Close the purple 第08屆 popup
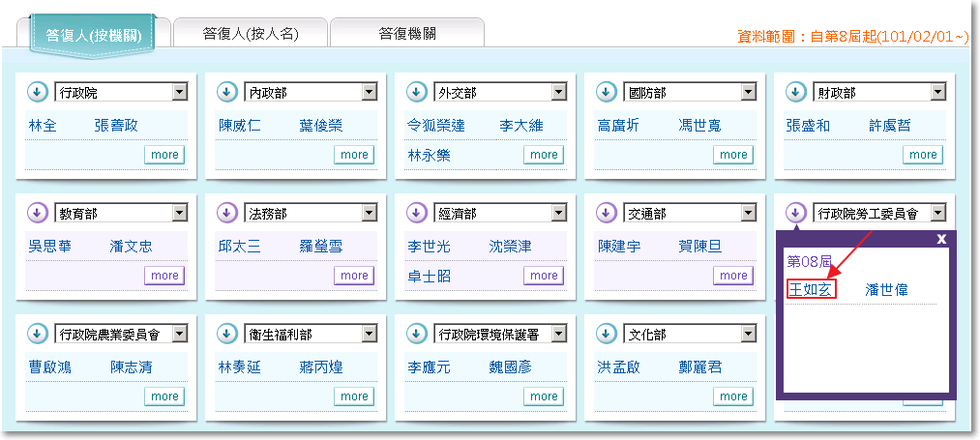Viewport: 980px width, 440px height. tap(941, 239)
